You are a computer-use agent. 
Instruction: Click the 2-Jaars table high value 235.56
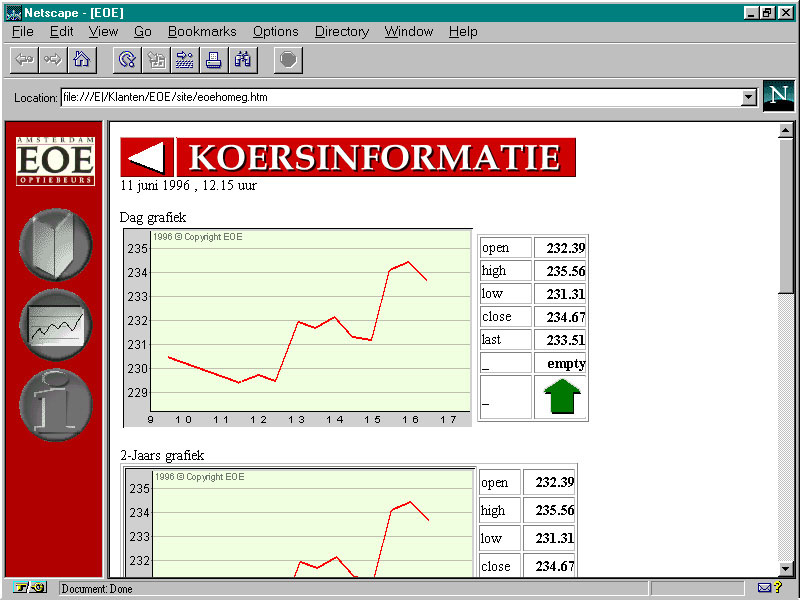549,510
